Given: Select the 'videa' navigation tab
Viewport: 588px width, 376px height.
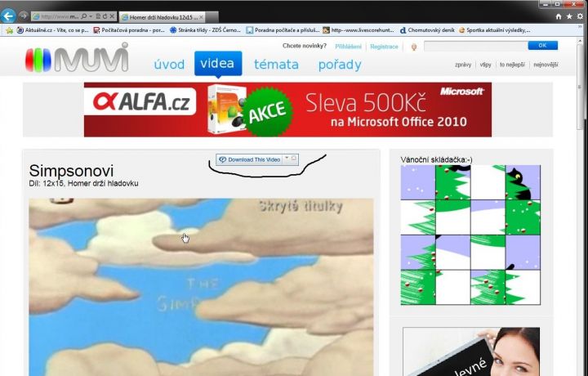Looking at the screenshot, I should pyautogui.click(x=217, y=63).
